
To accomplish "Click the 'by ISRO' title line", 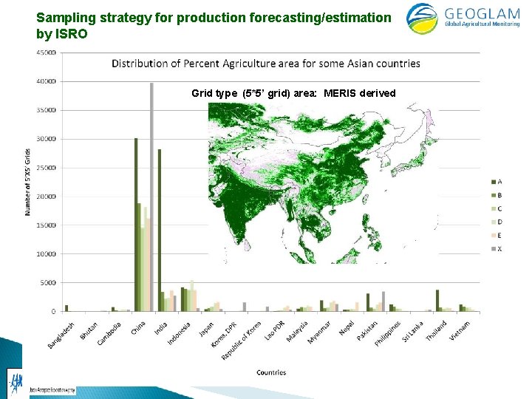I will pyautogui.click(x=62, y=33).
